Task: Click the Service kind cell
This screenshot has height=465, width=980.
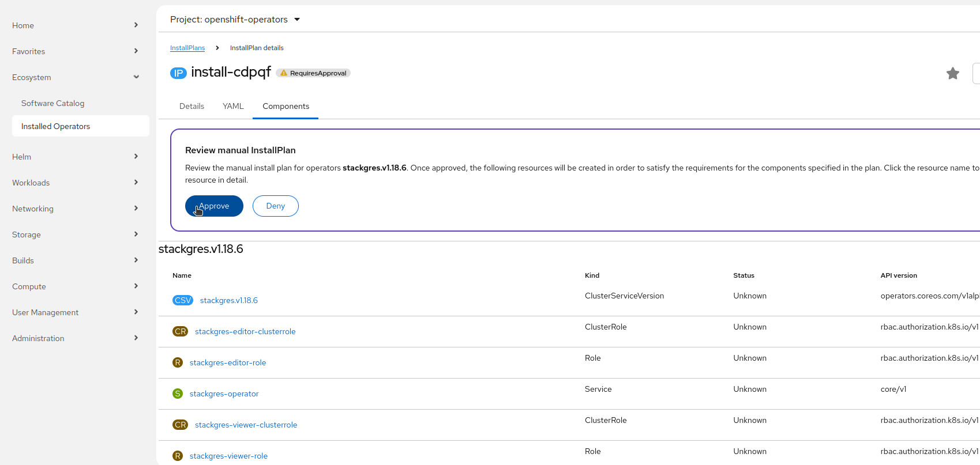Action: (598, 389)
